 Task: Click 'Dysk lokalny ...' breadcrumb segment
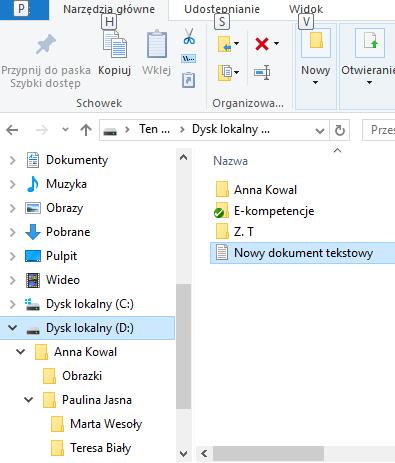[x=231, y=129]
